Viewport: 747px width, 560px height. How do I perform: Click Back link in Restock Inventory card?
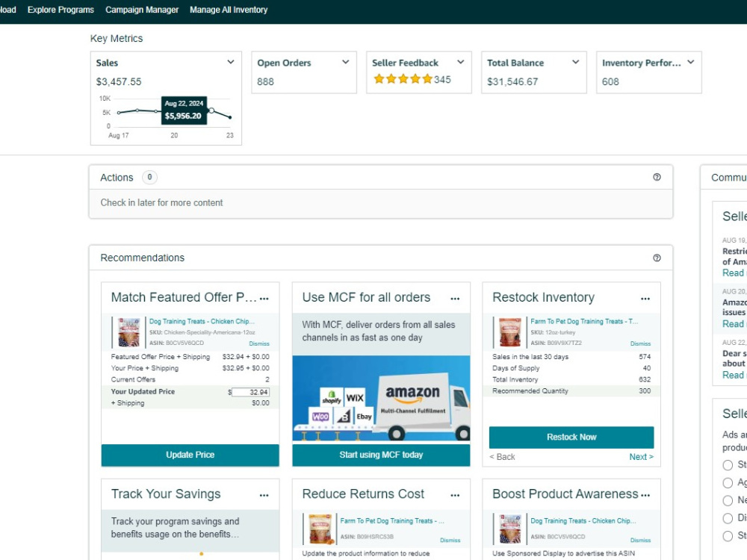(x=502, y=457)
